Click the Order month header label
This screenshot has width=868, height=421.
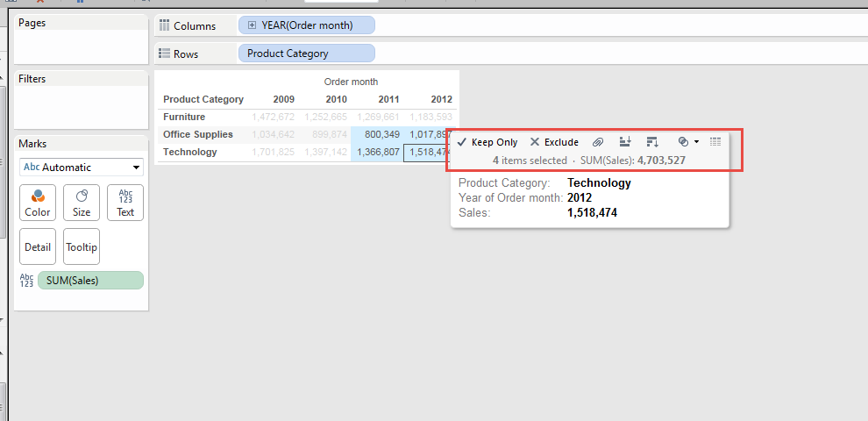point(351,82)
